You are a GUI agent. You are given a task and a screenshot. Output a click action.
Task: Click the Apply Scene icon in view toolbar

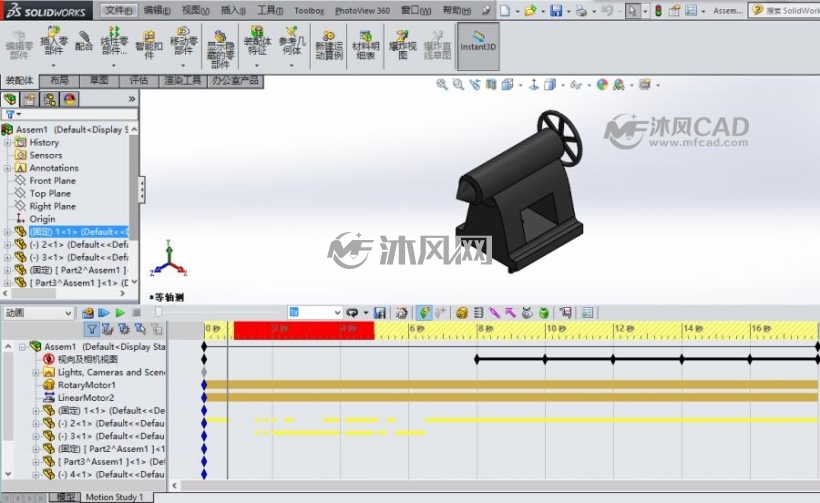(x=619, y=84)
